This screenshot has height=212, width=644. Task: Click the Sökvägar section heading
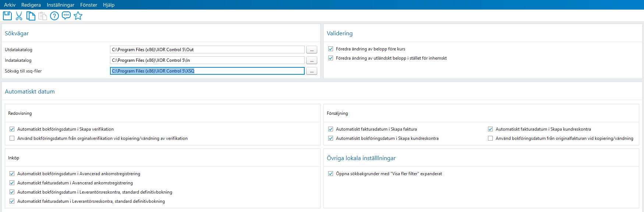[17, 33]
